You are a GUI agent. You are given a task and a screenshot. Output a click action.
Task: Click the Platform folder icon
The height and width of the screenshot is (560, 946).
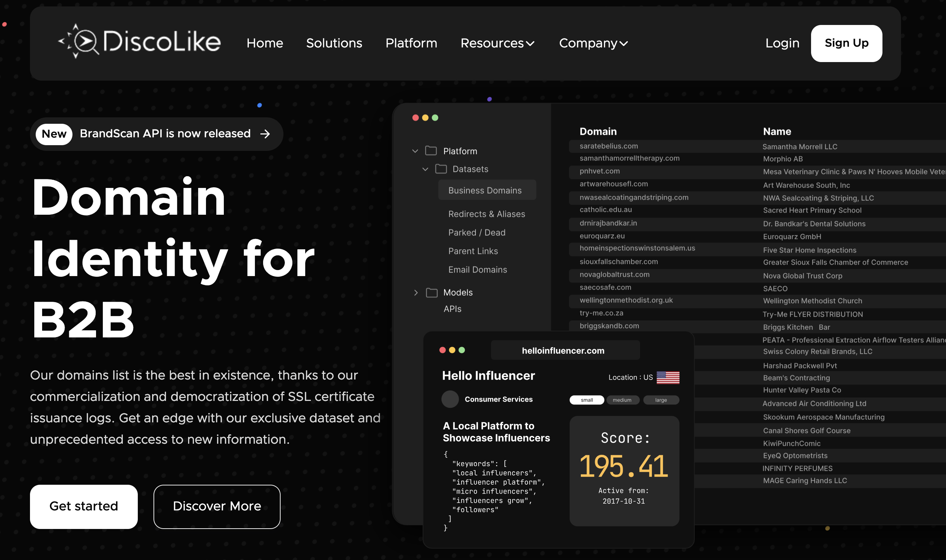coord(431,151)
